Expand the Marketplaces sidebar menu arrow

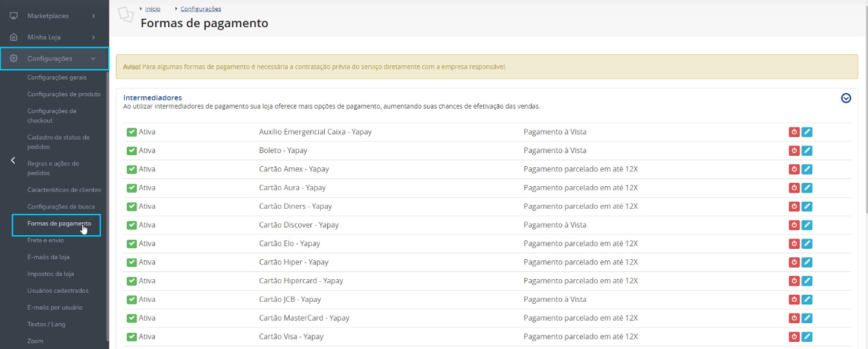tap(93, 16)
